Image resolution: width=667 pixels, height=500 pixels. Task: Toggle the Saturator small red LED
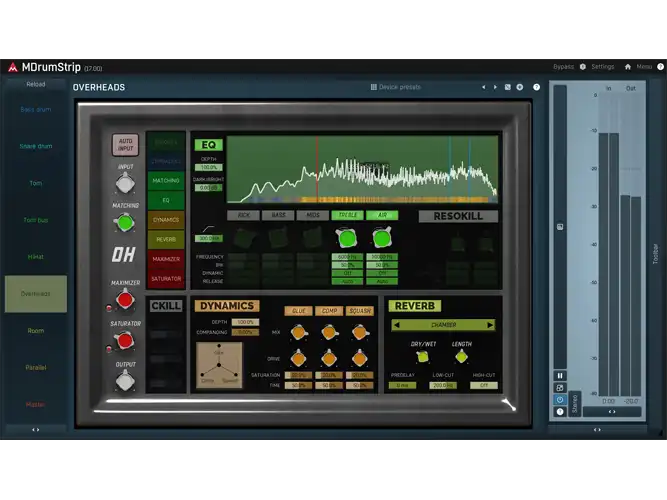pyautogui.click(x=109, y=349)
